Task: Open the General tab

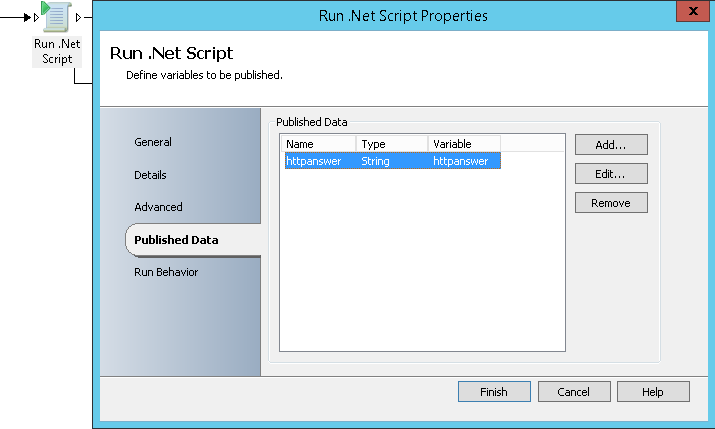Action: point(153,142)
